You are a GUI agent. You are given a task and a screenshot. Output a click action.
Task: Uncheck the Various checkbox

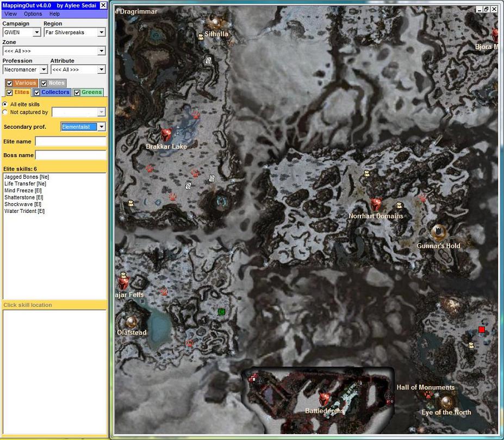[x=10, y=83]
